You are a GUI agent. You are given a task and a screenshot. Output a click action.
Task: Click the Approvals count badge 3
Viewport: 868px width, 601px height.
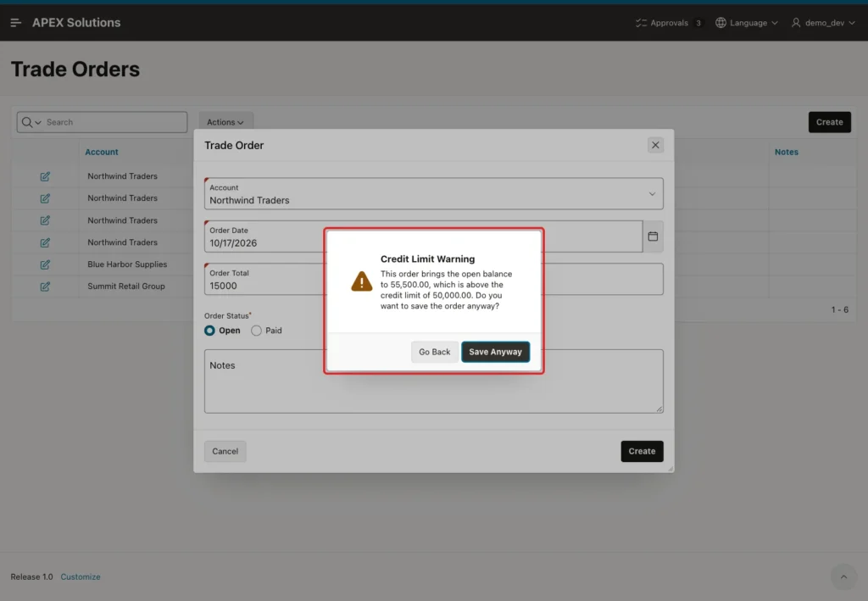point(698,23)
